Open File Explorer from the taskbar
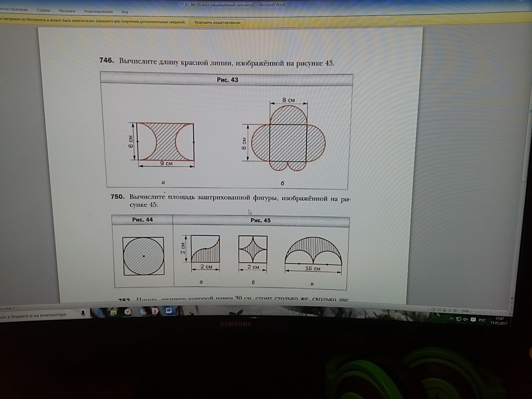 (x=113, y=312)
